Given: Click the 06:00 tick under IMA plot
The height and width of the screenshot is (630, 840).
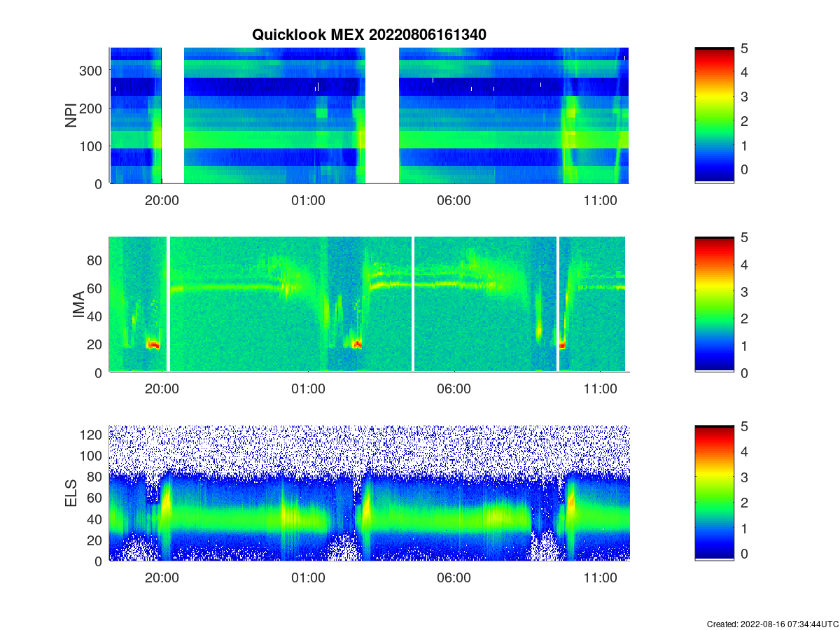Looking at the screenshot, I should click(x=454, y=389).
